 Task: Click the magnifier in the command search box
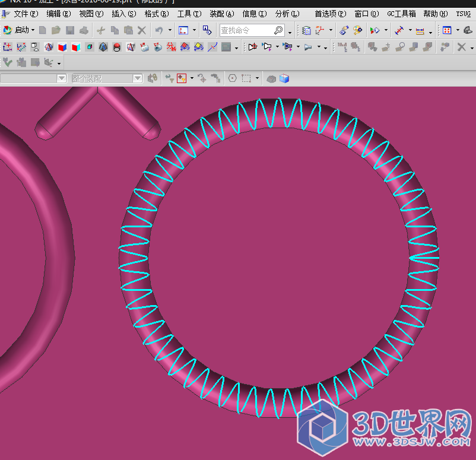point(278,30)
